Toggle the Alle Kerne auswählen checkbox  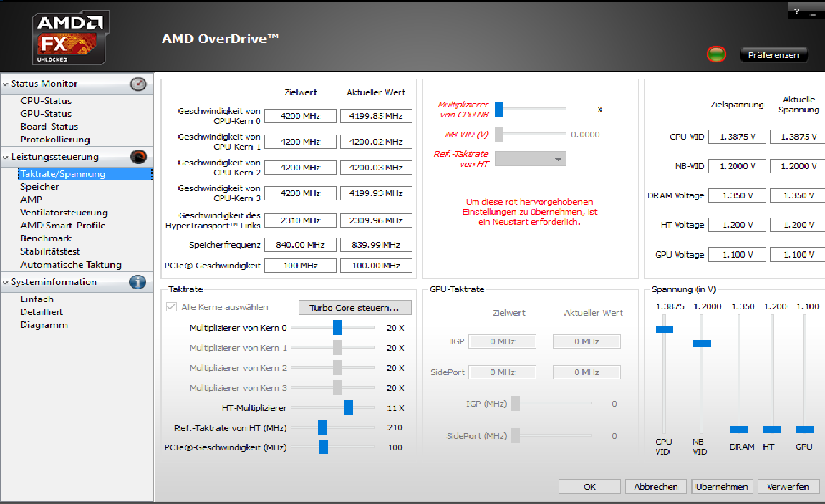(172, 306)
